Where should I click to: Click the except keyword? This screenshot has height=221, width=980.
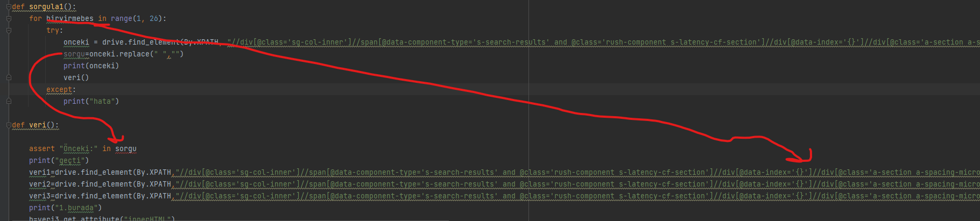point(59,89)
